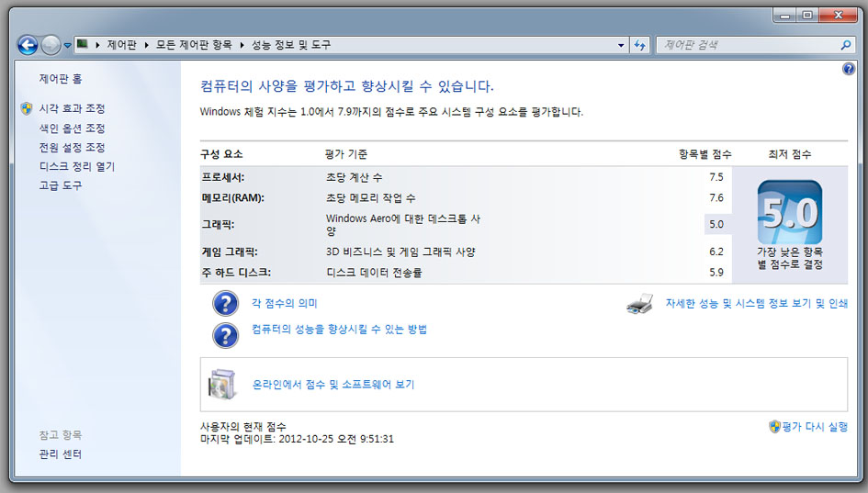
Task: Click software box icon beside online scores link
Action: coord(222,384)
